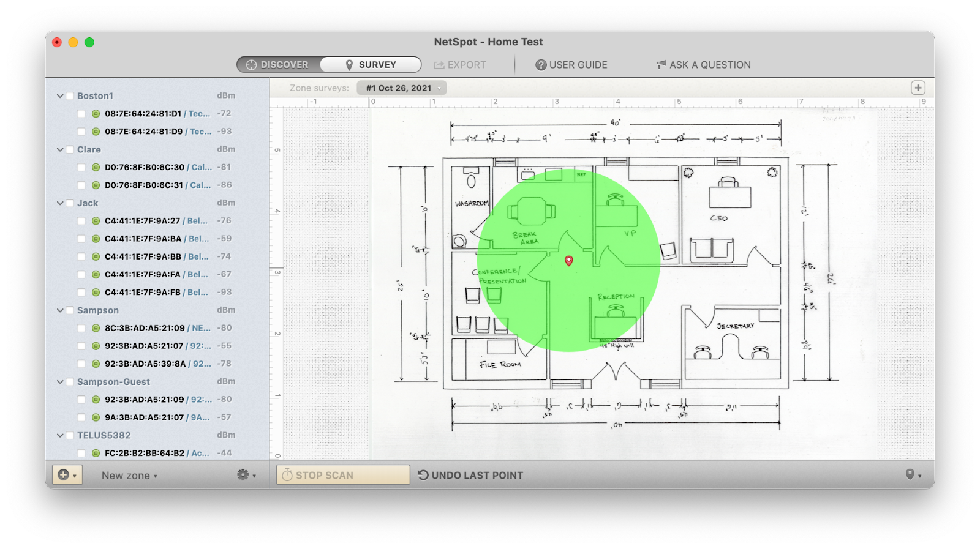980x549 pixels.
Task: Click the Export share icon
Action: 439,65
